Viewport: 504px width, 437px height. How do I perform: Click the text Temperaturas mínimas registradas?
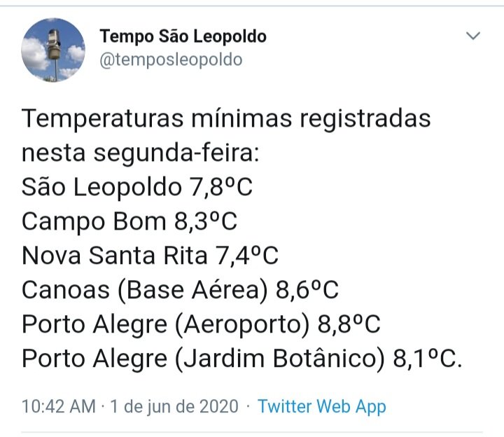(x=226, y=119)
